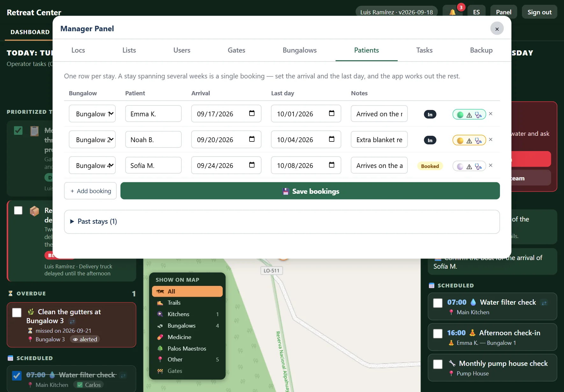Tick the Clean the gutters task checkbox
This screenshot has height=392, width=564.
coord(17,313)
